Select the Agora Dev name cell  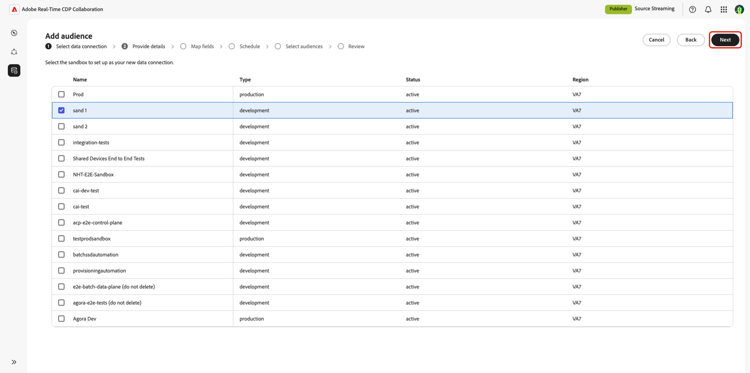tap(85, 319)
